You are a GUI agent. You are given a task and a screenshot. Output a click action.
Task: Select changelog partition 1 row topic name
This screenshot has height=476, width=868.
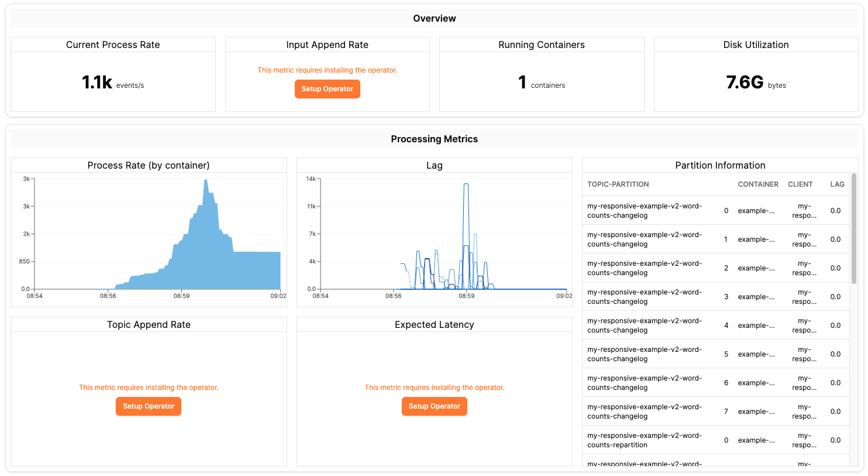[645, 239]
